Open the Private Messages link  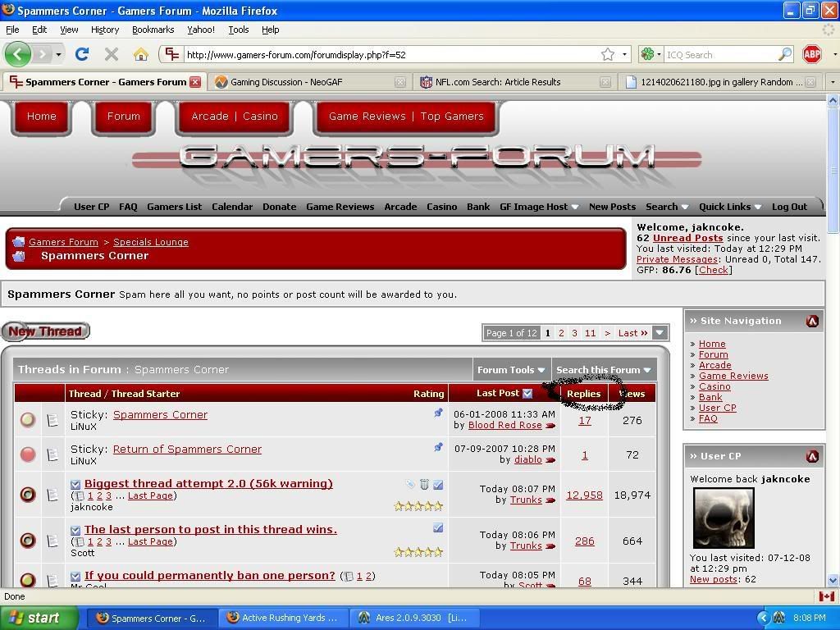tap(677, 259)
